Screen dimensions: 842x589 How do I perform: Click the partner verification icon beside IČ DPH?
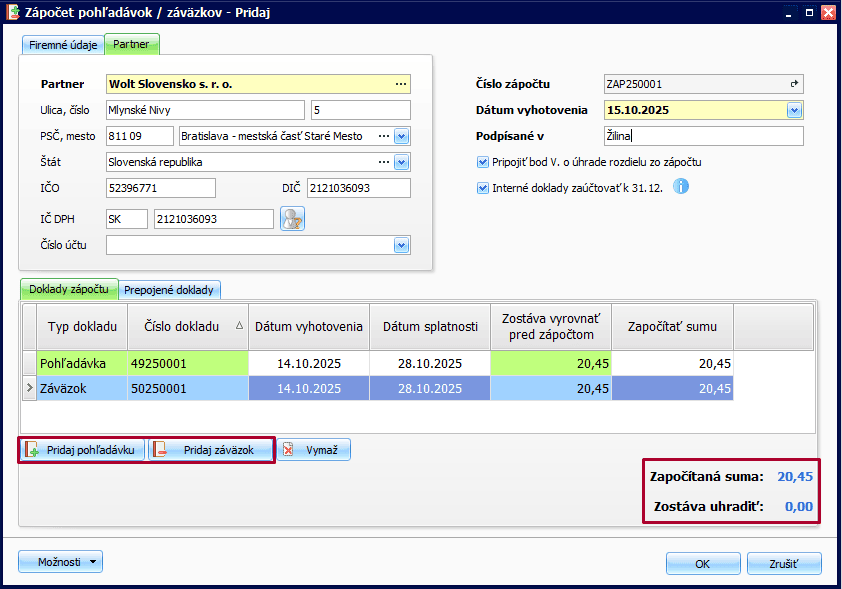coord(292,219)
